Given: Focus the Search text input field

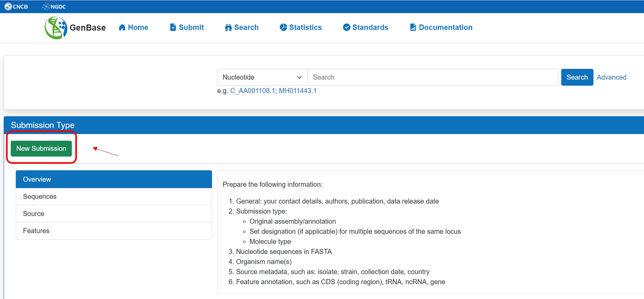Looking at the screenshot, I should click(x=433, y=77).
